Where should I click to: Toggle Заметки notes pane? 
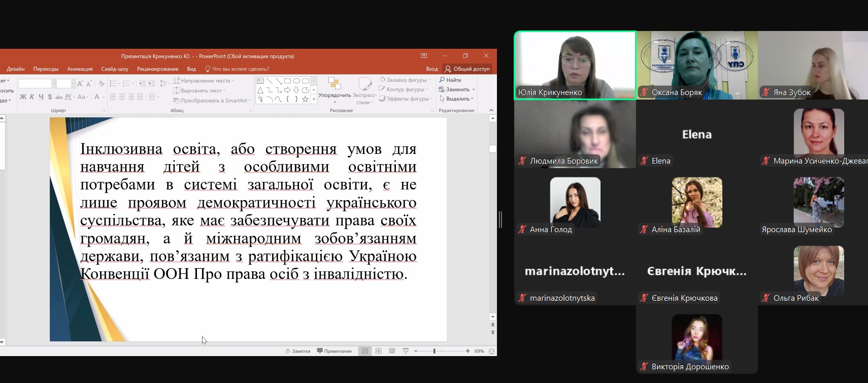pyautogui.click(x=297, y=351)
